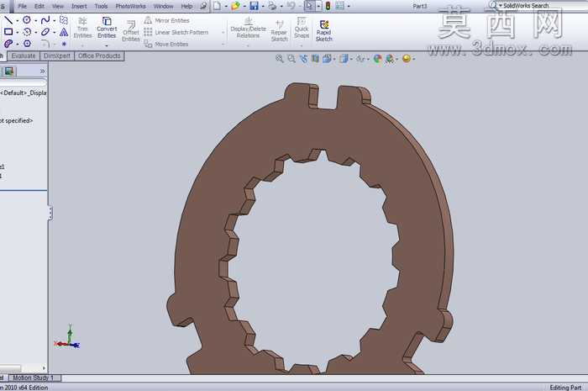The image size is (588, 391).
Task: Click the Print icon
Action: 273,6
